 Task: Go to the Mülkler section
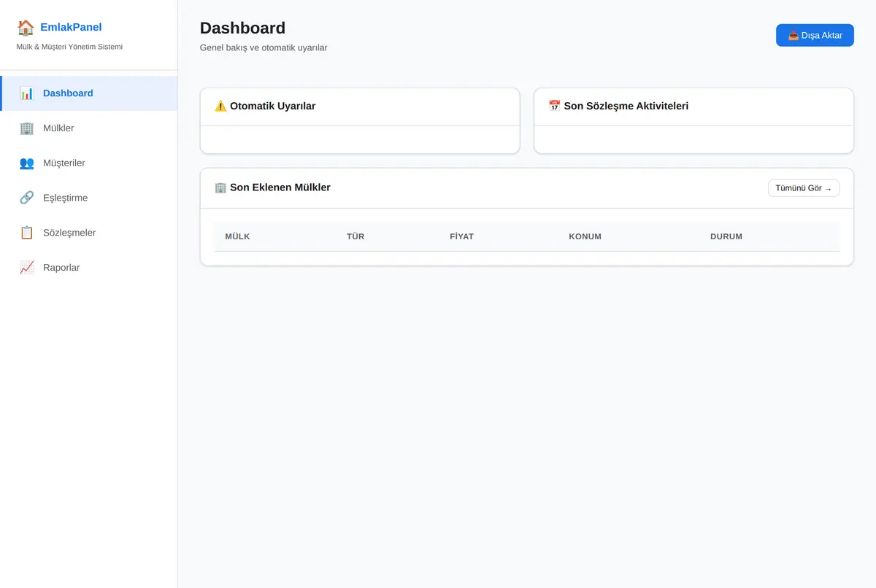88,128
